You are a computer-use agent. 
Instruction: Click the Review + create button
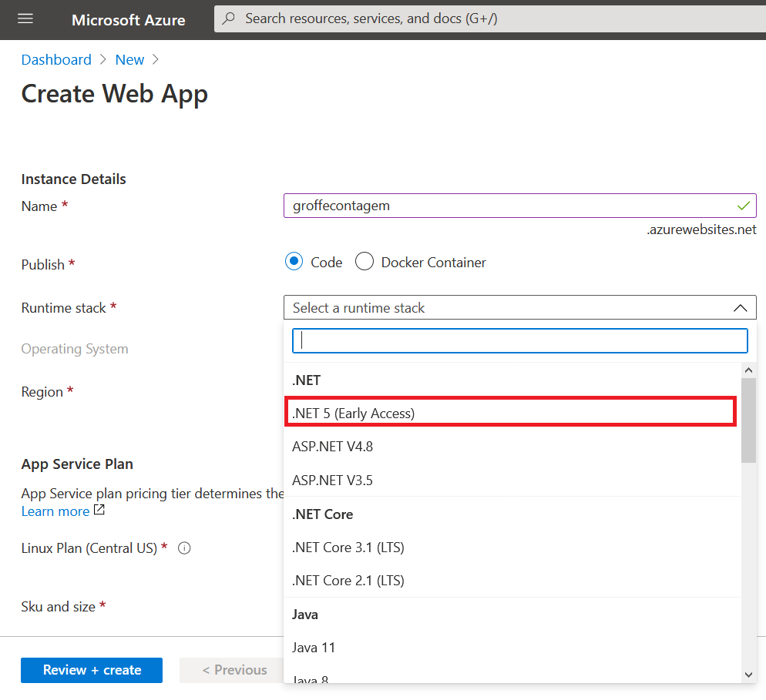(x=91, y=670)
